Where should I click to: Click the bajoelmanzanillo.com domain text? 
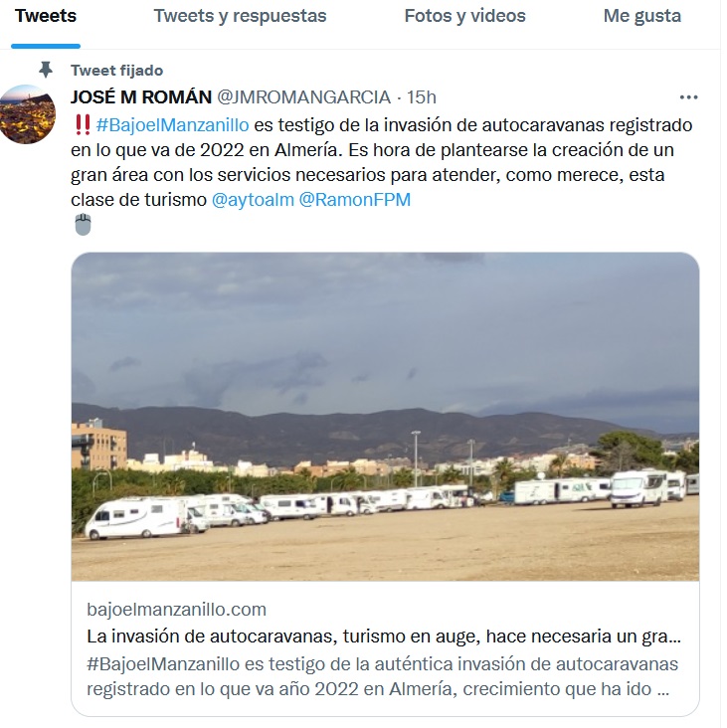176,609
